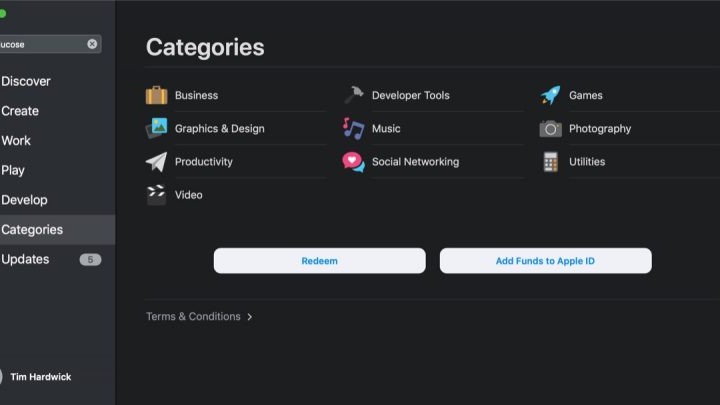Image resolution: width=720 pixels, height=405 pixels.
Task: Select the Photography camera icon
Action: (x=550, y=129)
